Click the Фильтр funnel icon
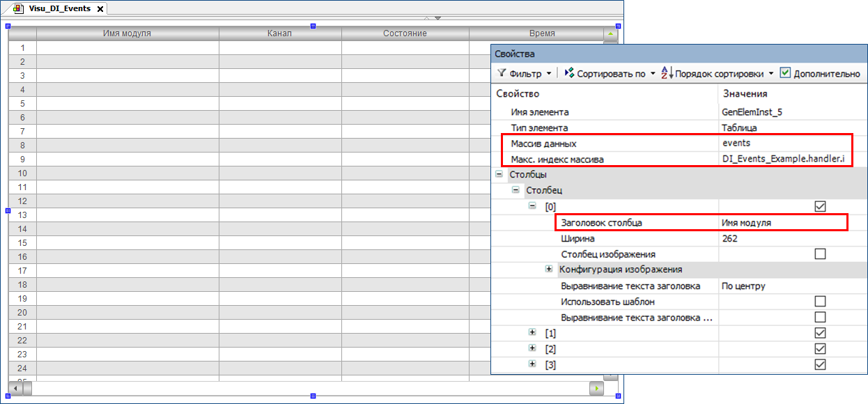Viewport: 868px width, 404px height. [502, 73]
